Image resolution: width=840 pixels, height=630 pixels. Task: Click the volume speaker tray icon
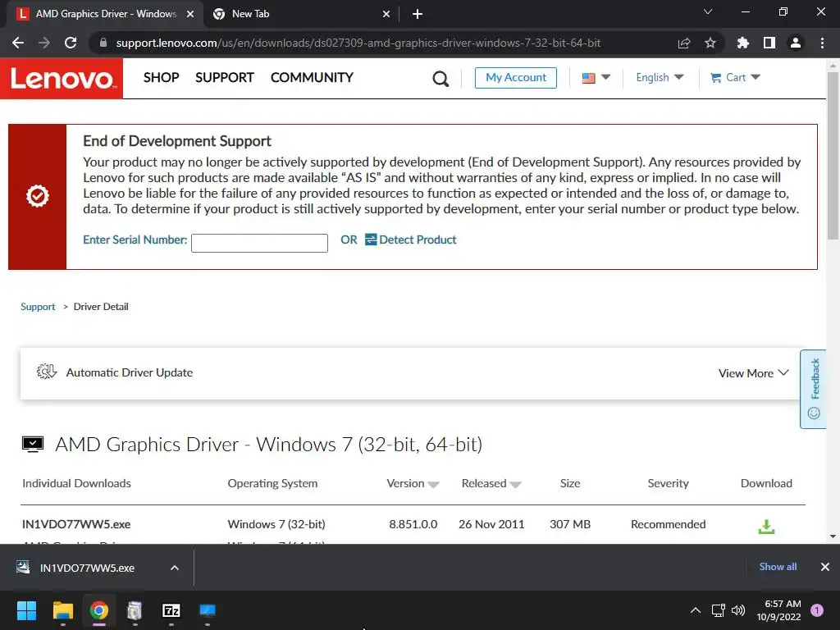[738, 610]
